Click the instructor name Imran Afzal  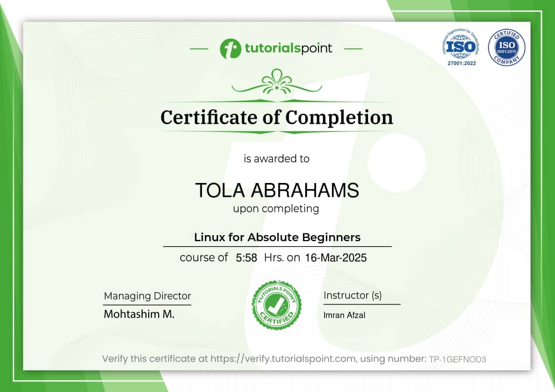click(x=343, y=315)
